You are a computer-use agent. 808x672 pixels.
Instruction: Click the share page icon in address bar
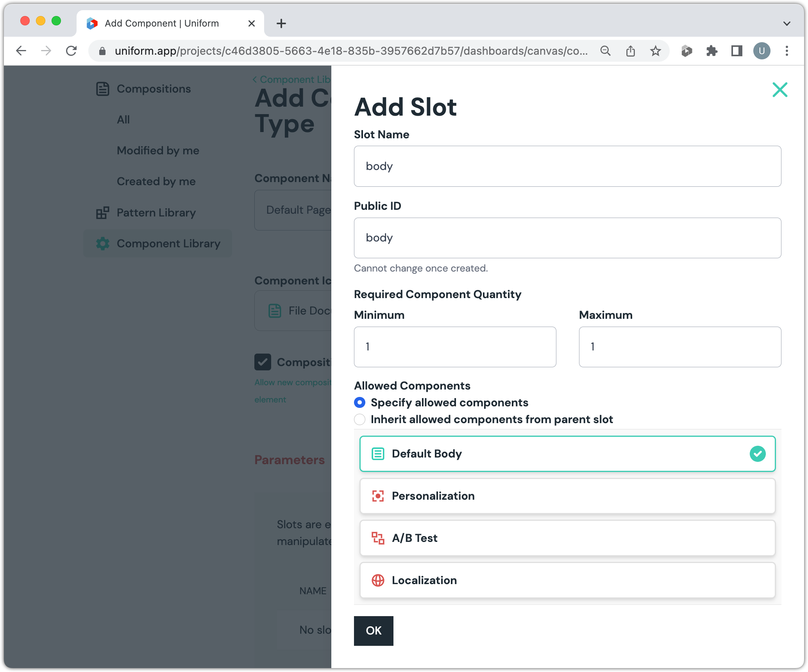pyautogui.click(x=630, y=51)
